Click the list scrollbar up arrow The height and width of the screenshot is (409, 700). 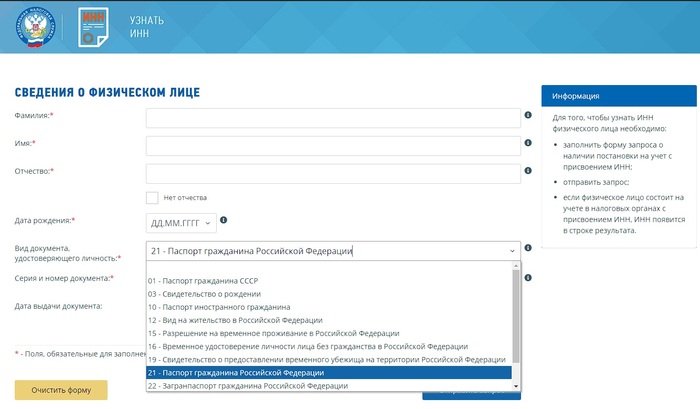[x=516, y=266]
